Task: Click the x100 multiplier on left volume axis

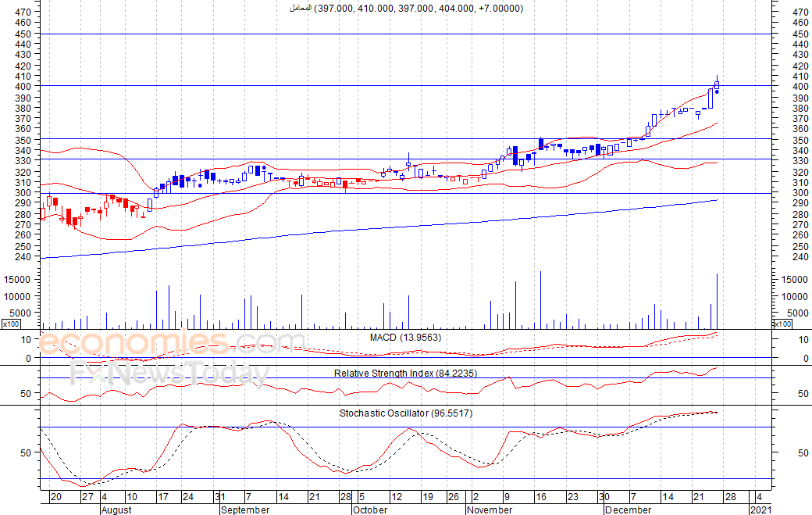Action: [11, 324]
